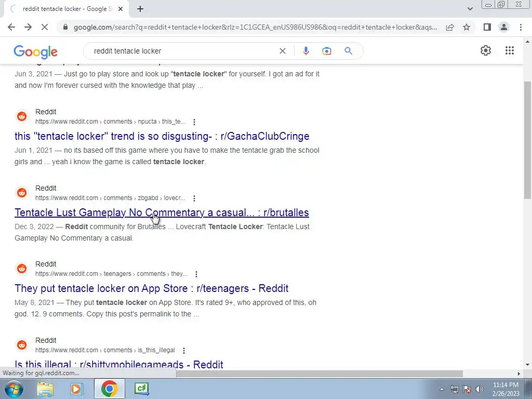Bookmark this page with the star icon

467,27
